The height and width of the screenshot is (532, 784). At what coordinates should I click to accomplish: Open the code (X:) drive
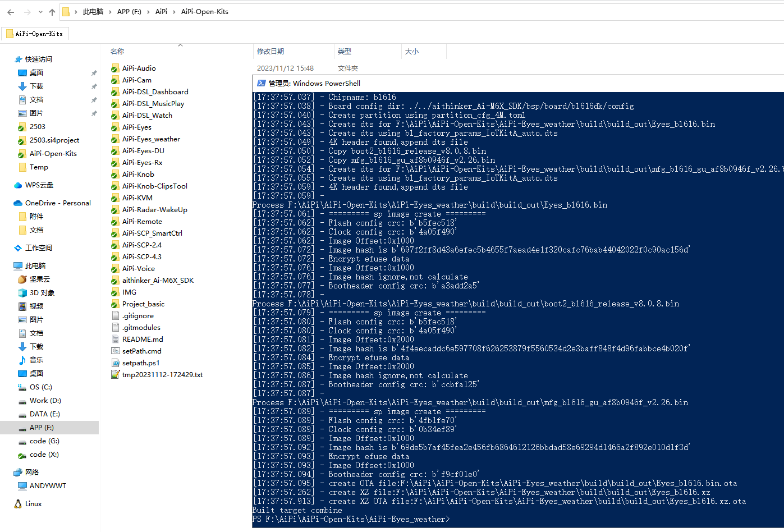point(38,455)
